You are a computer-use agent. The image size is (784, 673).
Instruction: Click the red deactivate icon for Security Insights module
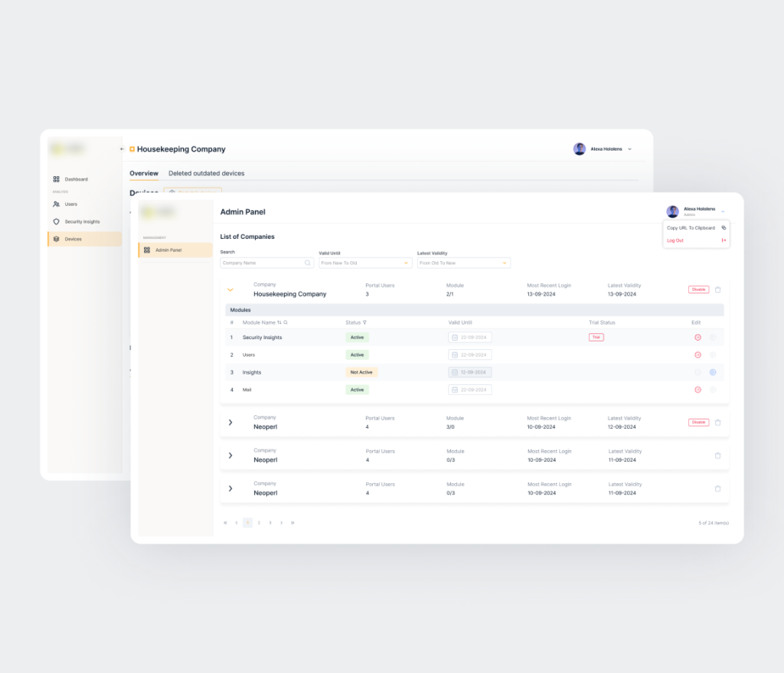(697, 337)
